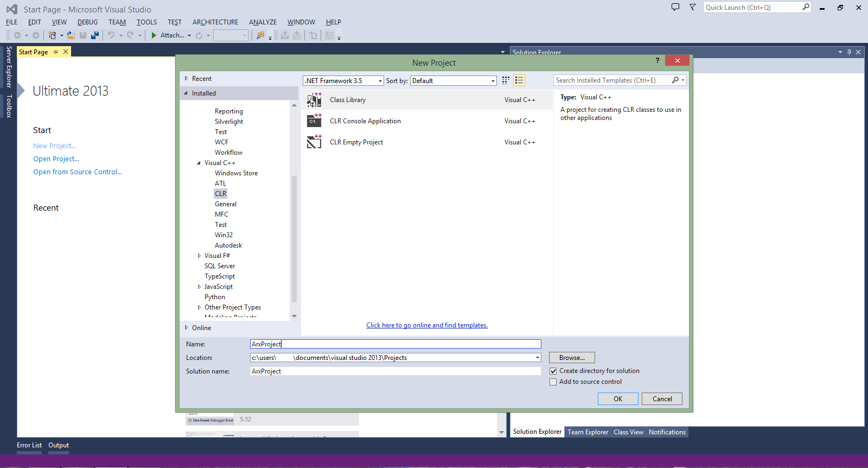The image size is (868, 468).
Task: Click the New Project toolbar icon
Action: (x=53, y=35)
